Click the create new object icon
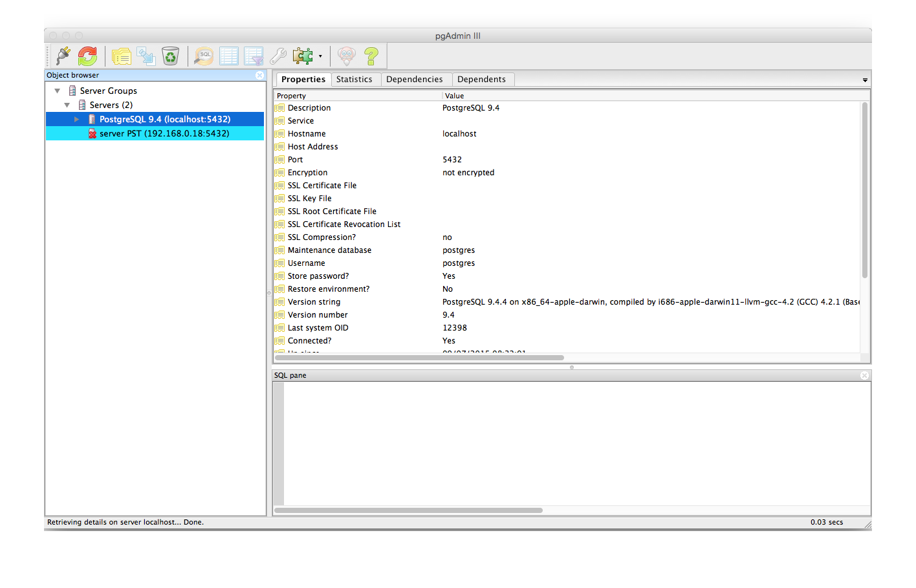Screen dimensions: 916x588 click(x=146, y=56)
